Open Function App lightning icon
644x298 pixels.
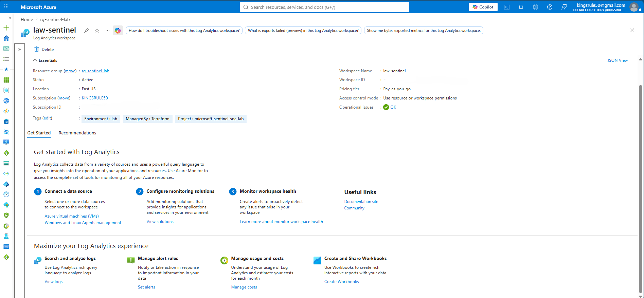[6, 111]
